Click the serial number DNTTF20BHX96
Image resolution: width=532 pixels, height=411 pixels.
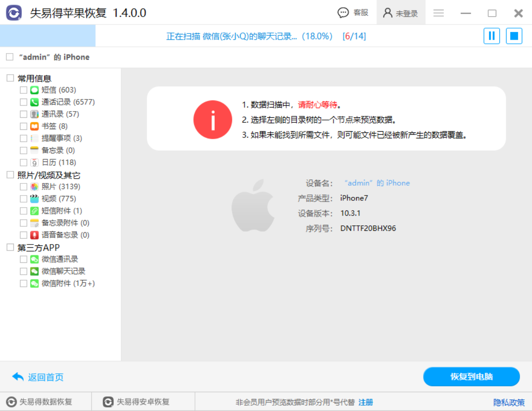coord(368,228)
